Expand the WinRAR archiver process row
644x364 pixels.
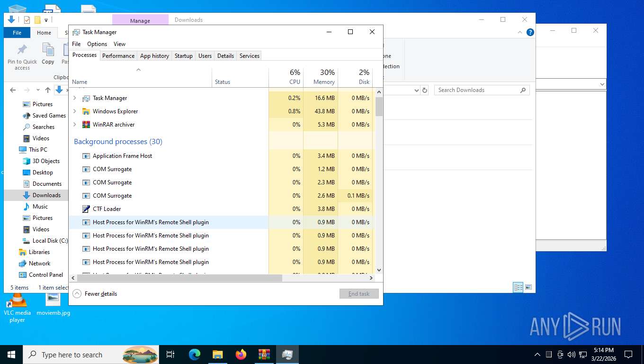[x=74, y=125]
